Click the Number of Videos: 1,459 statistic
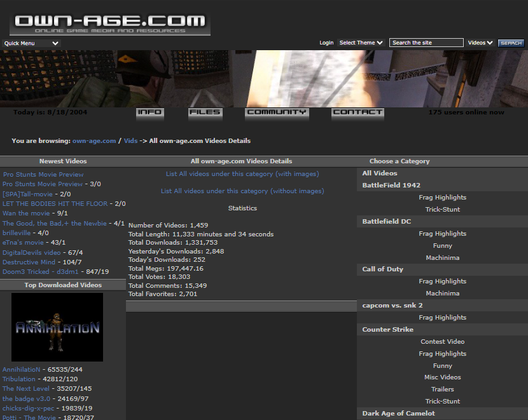This screenshot has height=420, width=528. coord(168,226)
